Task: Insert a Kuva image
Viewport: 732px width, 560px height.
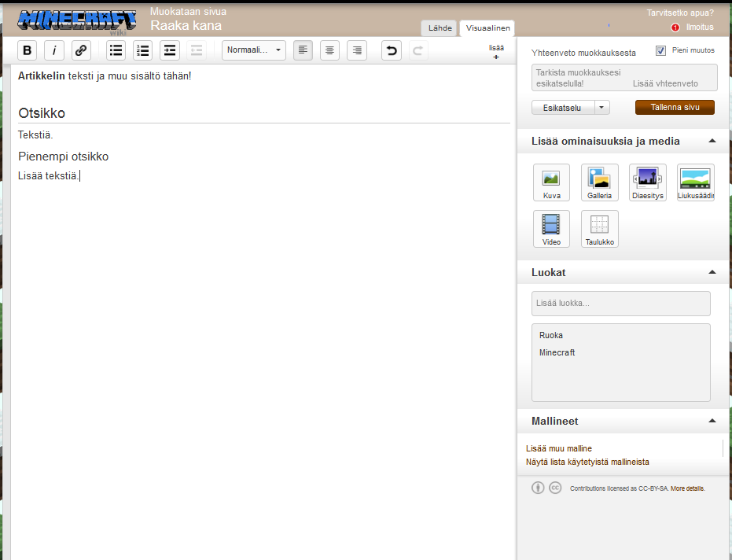Action: click(551, 182)
